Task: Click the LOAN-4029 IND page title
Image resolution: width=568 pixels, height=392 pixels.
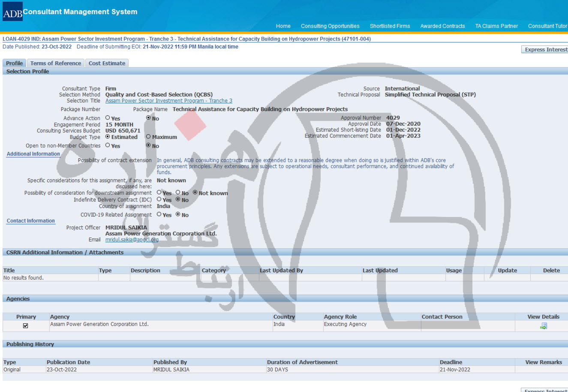Action: (187, 39)
